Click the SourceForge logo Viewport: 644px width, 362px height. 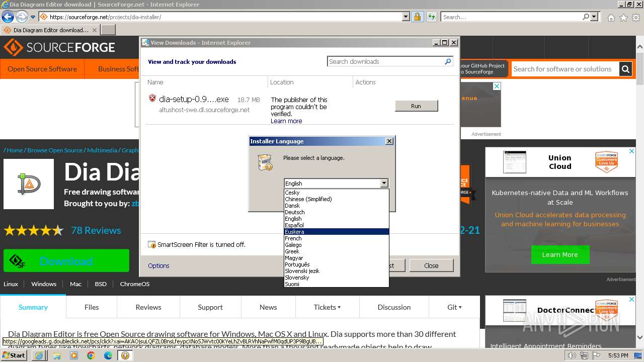(59, 48)
